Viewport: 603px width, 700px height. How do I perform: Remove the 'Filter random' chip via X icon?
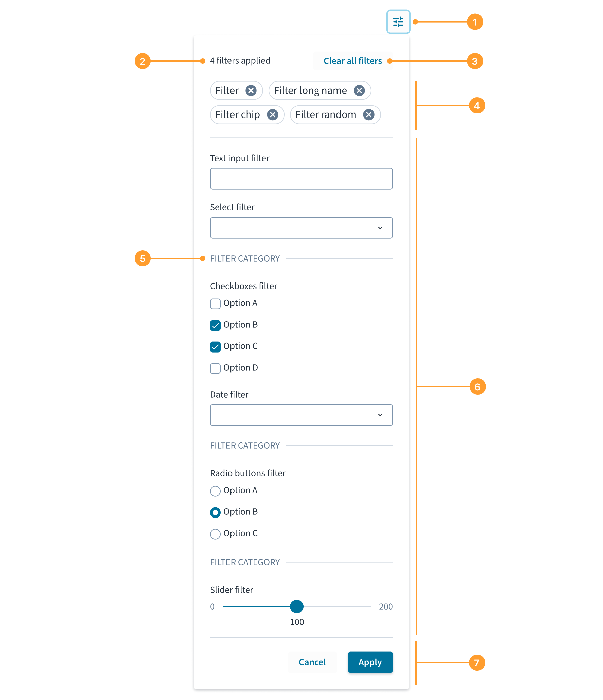pos(369,115)
